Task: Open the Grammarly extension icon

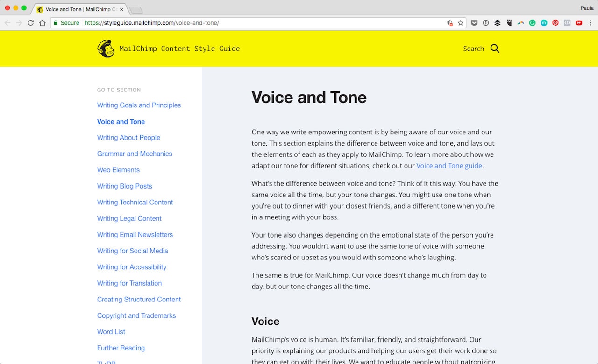Action: [x=532, y=23]
